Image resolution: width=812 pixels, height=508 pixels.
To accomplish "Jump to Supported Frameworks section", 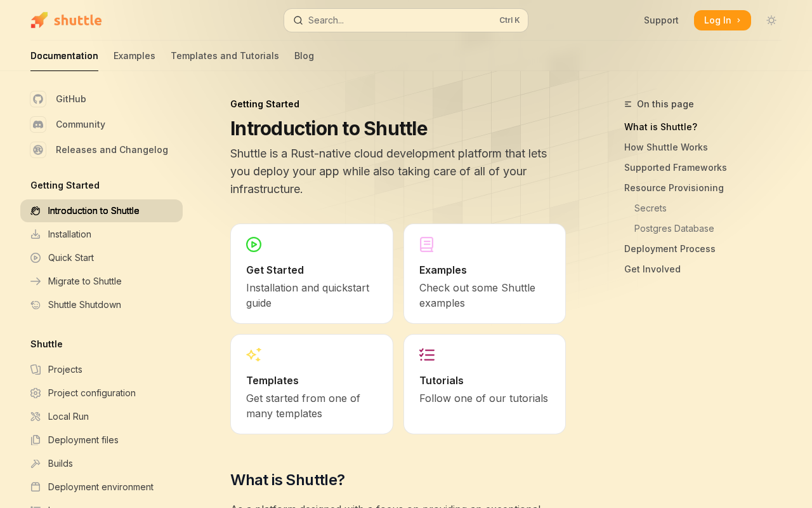I will (x=676, y=168).
